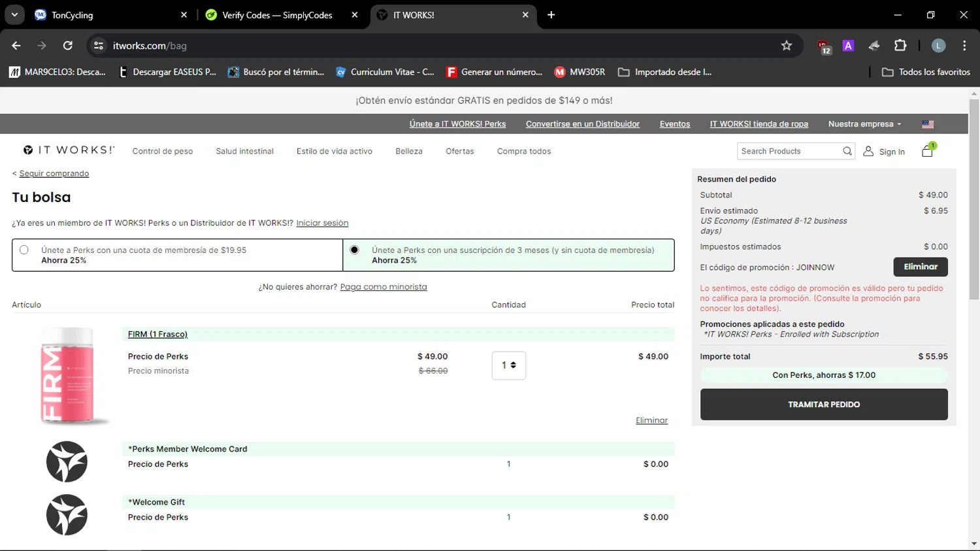Image resolution: width=980 pixels, height=551 pixels.
Task: Open Compra todos menu
Action: [x=524, y=151]
